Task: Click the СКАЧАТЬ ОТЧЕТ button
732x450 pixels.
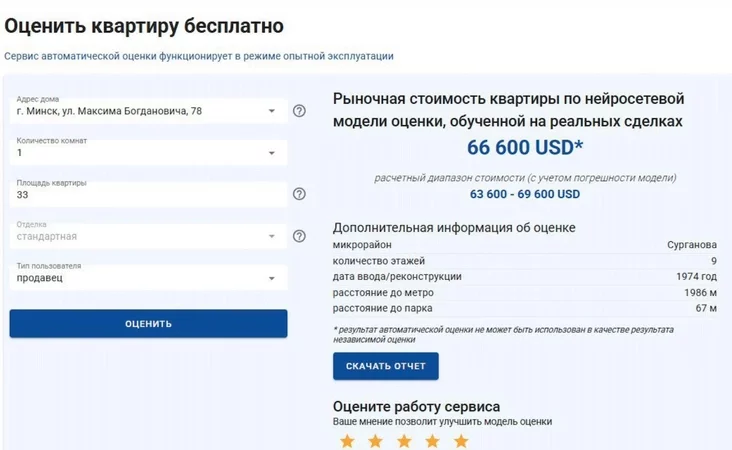Action: click(x=386, y=366)
